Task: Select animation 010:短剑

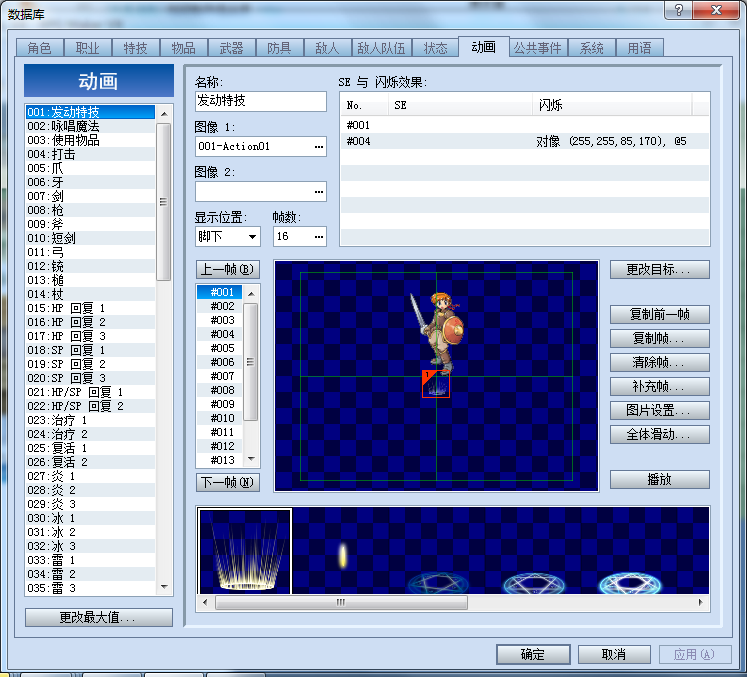Action: (90, 238)
